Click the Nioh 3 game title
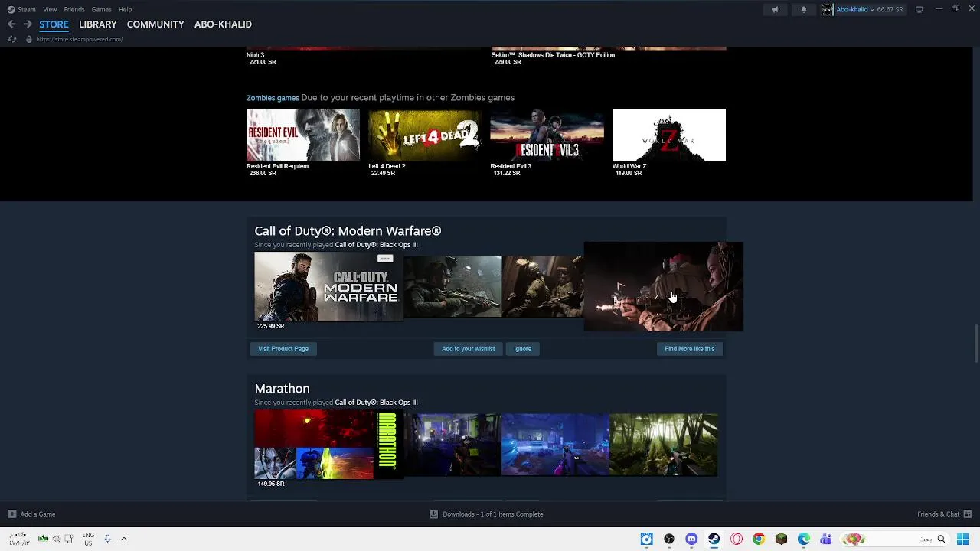The width and height of the screenshot is (980, 551). pyautogui.click(x=255, y=55)
